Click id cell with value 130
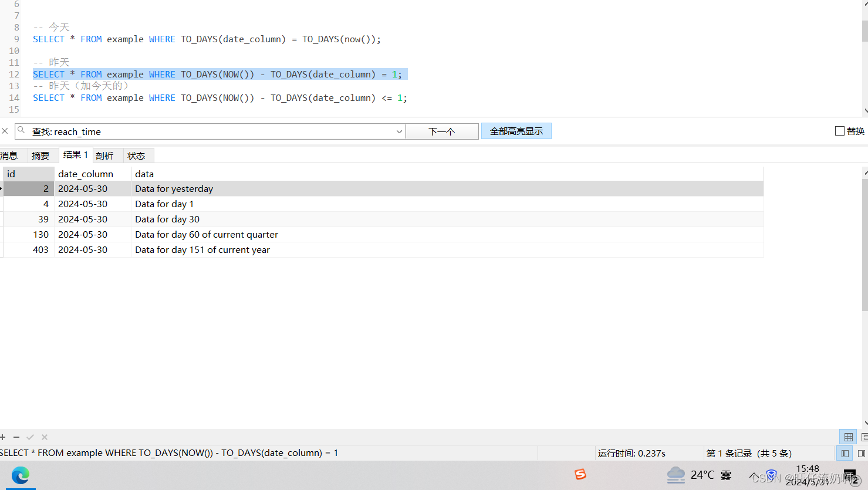 (x=29, y=234)
